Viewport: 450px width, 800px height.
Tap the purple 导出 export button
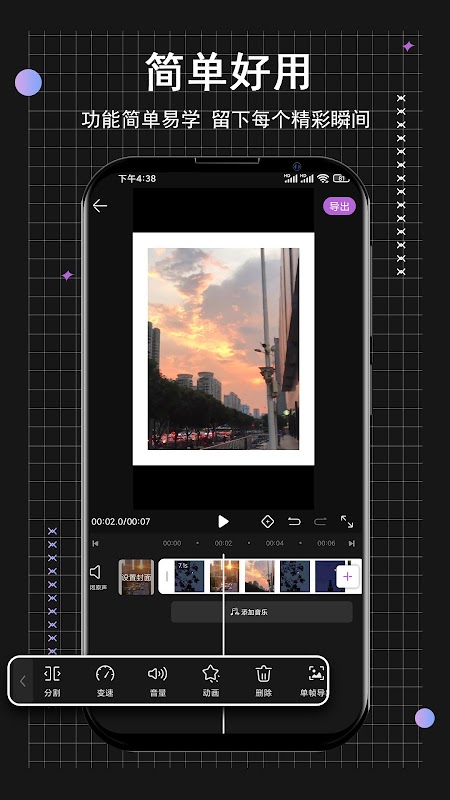tap(339, 206)
